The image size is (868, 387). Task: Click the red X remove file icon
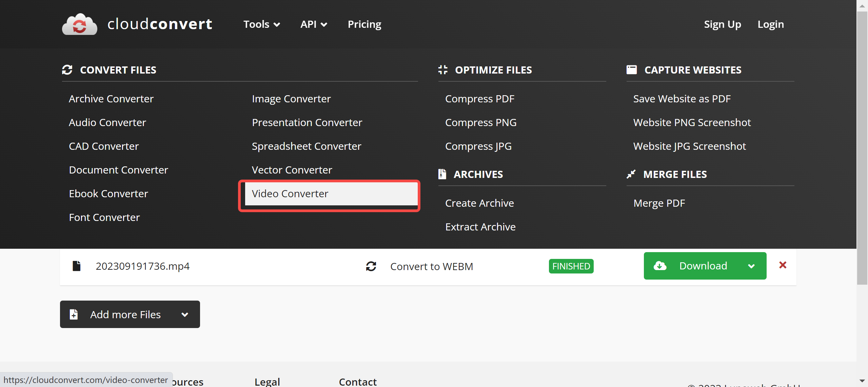tap(783, 265)
